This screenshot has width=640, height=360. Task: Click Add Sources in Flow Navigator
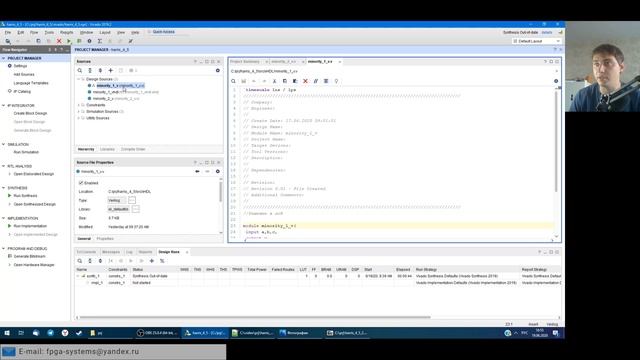click(x=24, y=75)
